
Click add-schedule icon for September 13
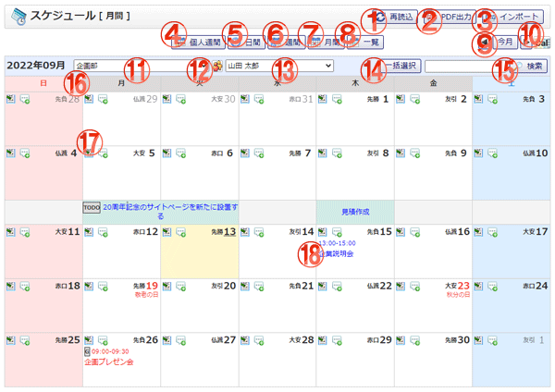pos(166,232)
